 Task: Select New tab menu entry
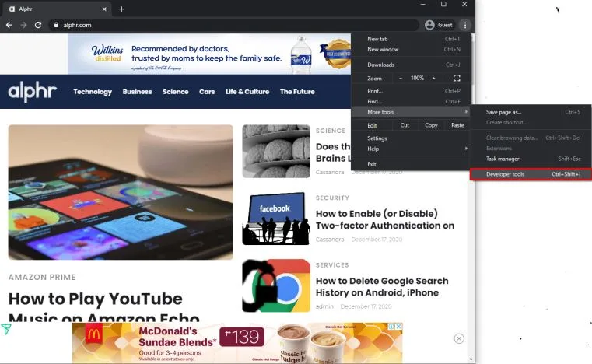point(412,39)
